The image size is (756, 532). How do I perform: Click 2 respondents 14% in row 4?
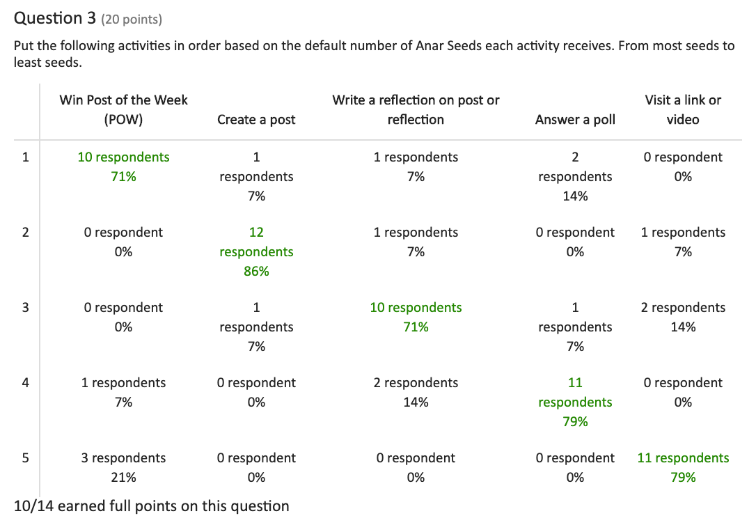click(x=416, y=392)
